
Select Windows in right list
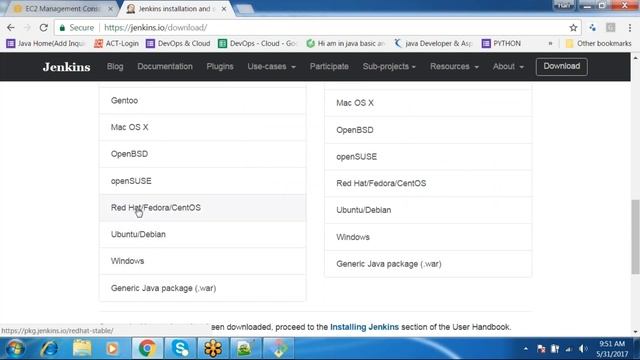[x=428, y=237]
